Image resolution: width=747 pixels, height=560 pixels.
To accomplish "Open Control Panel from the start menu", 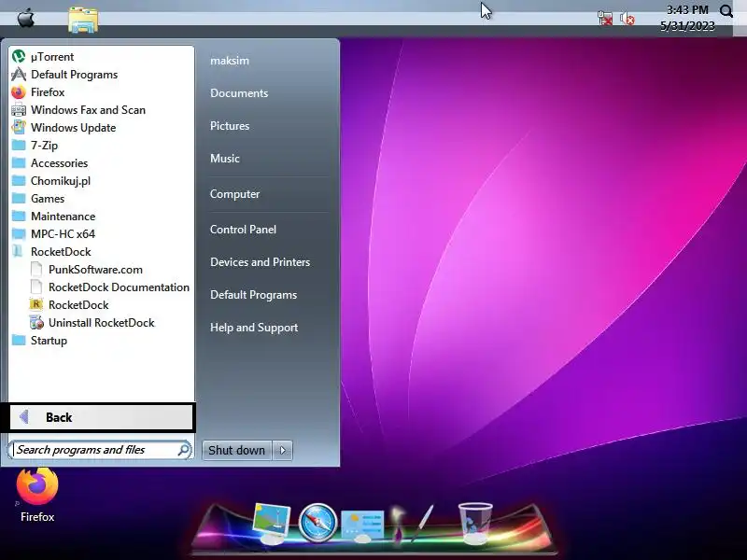I will [243, 230].
